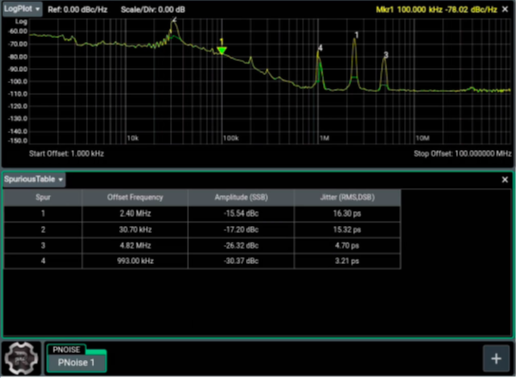Screen dimensions: 516x378
Task: Click the Spur column header
Action: pyautogui.click(x=43, y=197)
